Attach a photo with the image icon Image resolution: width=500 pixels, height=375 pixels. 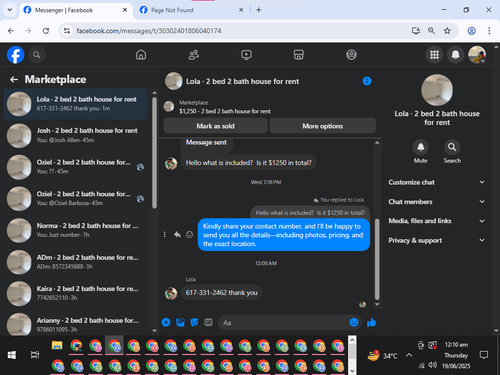[x=180, y=322]
